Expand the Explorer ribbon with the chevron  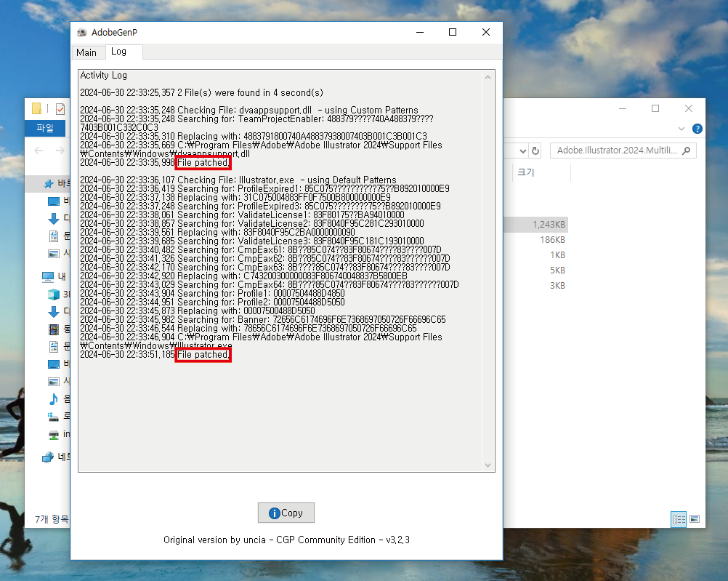click(682, 129)
